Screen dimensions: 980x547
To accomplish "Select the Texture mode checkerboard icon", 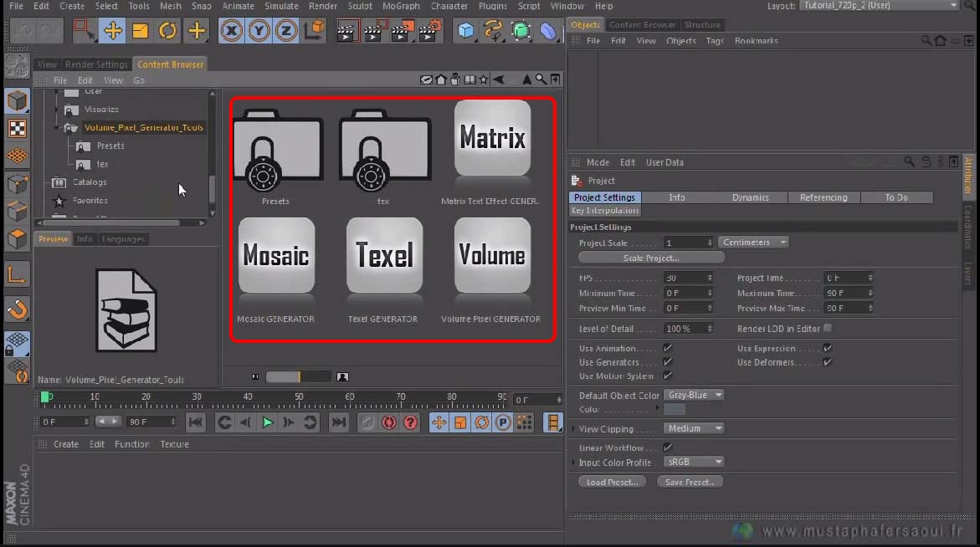I will click(x=17, y=129).
